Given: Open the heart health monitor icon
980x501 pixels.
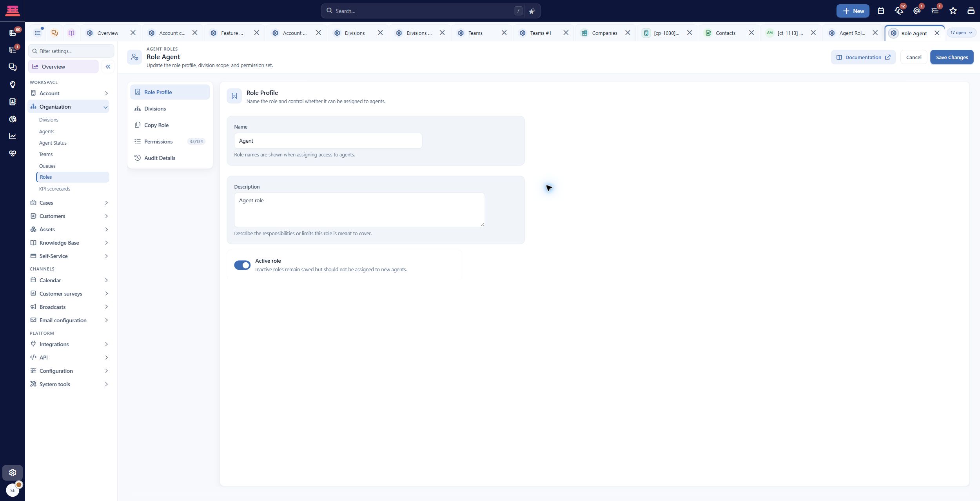Looking at the screenshot, I should (13, 153).
